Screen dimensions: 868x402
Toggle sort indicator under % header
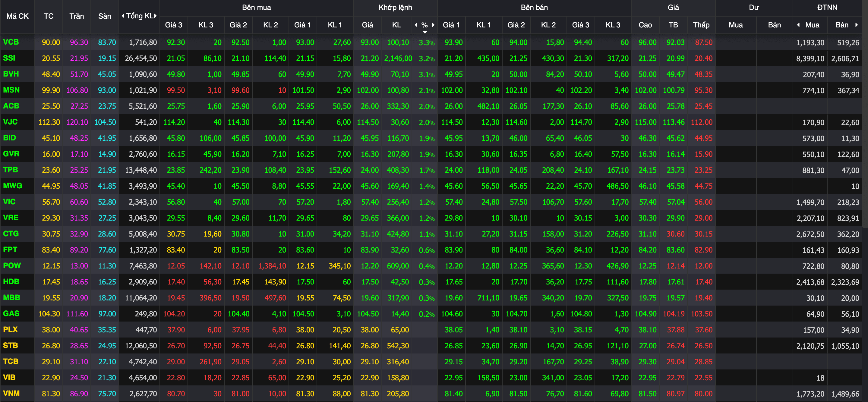pyautogui.click(x=425, y=32)
